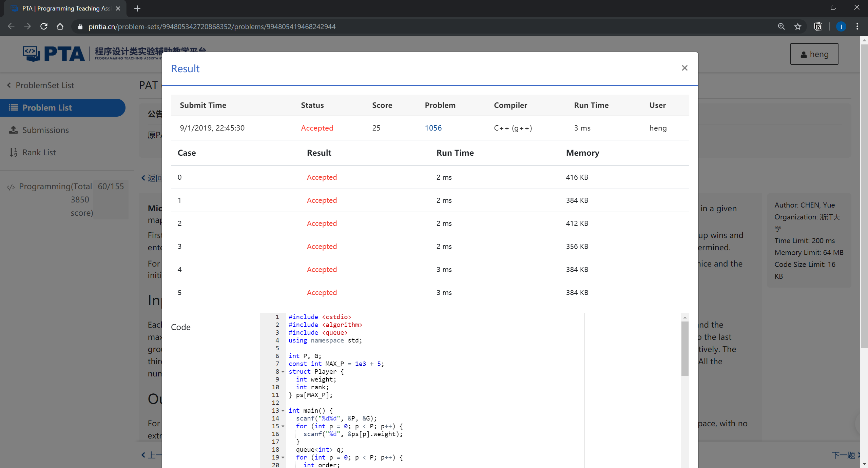Open the heng user menu
This screenshot has height=468, width=868.
(x=814, y=54)
